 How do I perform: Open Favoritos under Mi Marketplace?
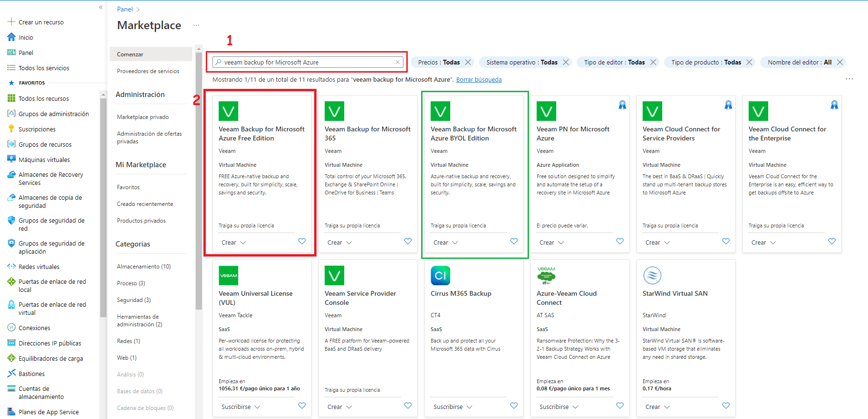(128, 187)
